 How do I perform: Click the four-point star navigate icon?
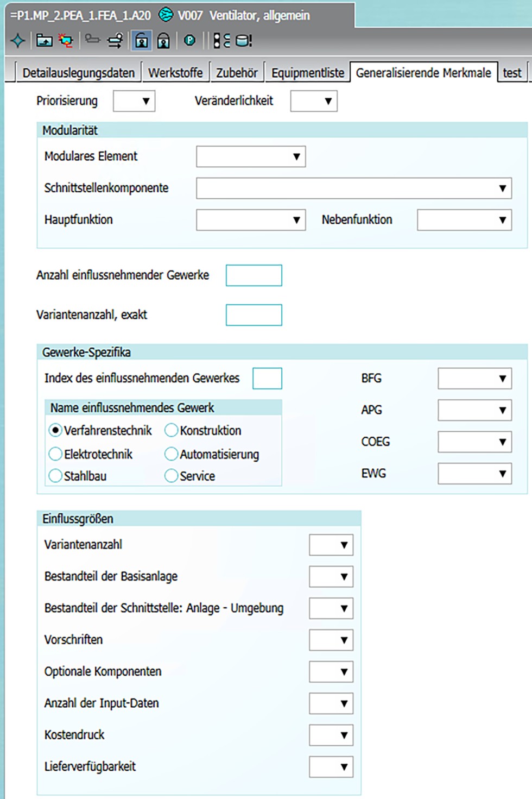(x=18, y=41)
